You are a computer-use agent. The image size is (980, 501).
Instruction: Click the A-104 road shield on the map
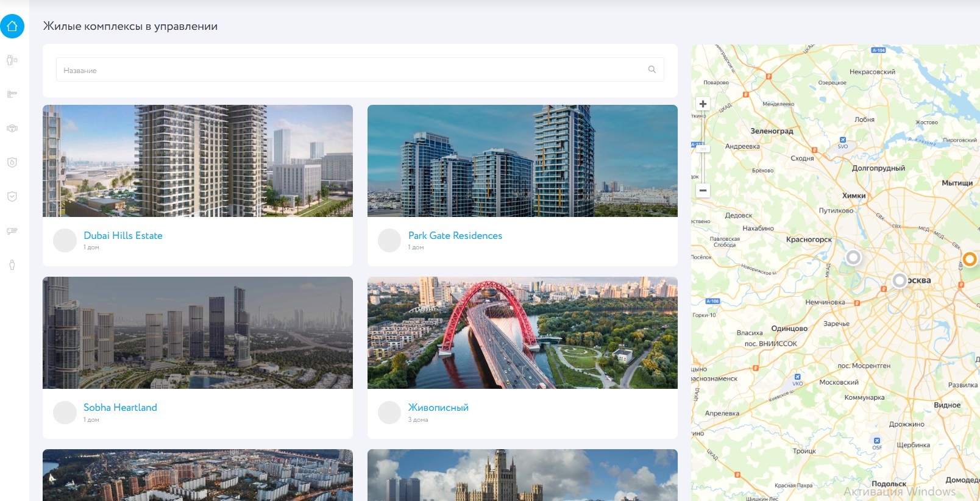pyautogui.click(x=878, y=50)
